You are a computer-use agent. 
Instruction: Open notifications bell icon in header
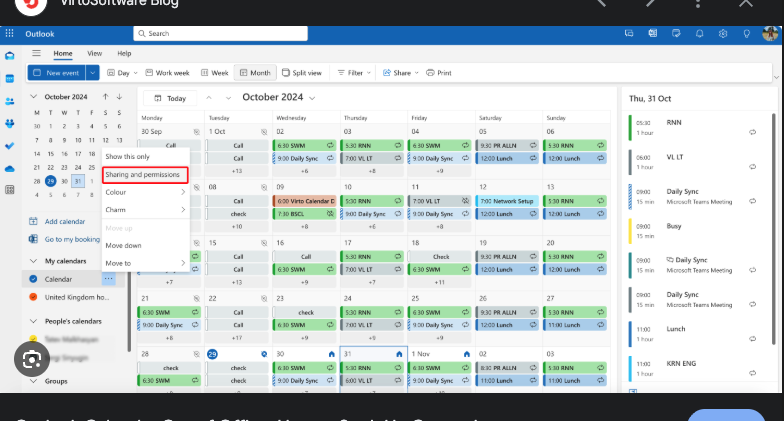700,34
